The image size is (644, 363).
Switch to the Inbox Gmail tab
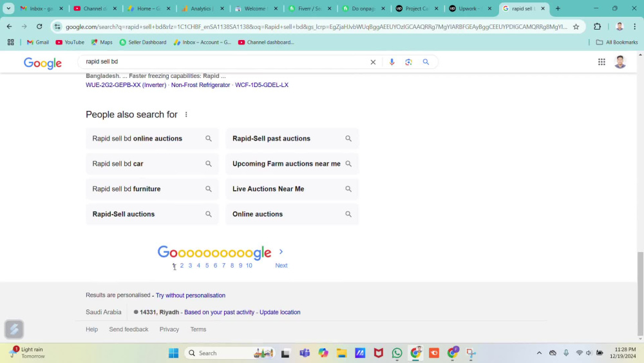pos(41,8)
